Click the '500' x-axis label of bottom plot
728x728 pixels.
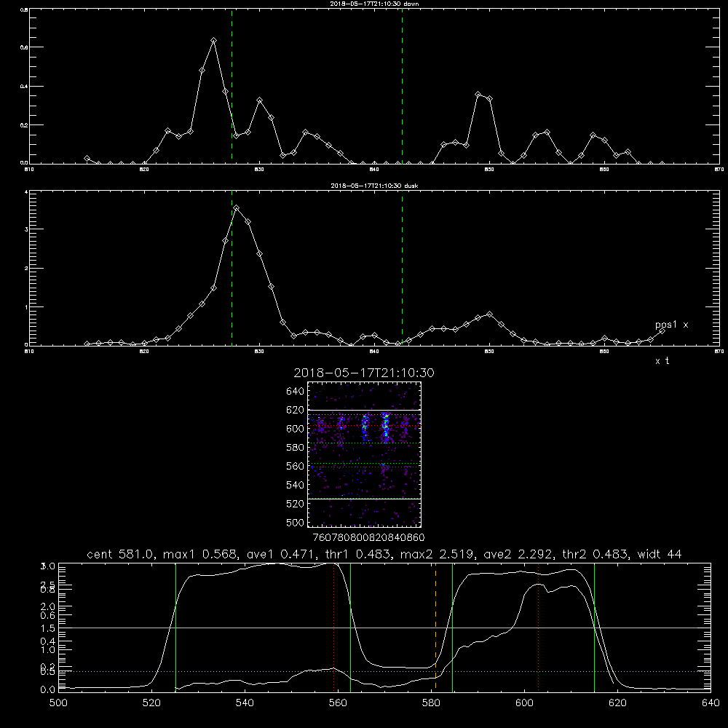click(x=58, y=703)
